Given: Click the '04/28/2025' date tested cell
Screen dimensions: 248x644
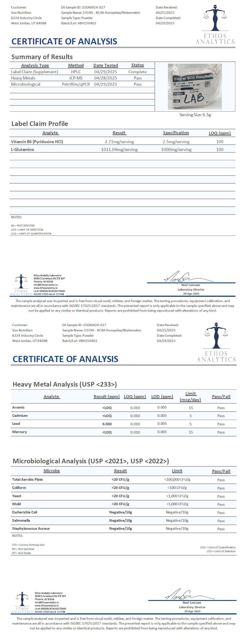Looking at the screenshot, I should (x=105, y=78).
